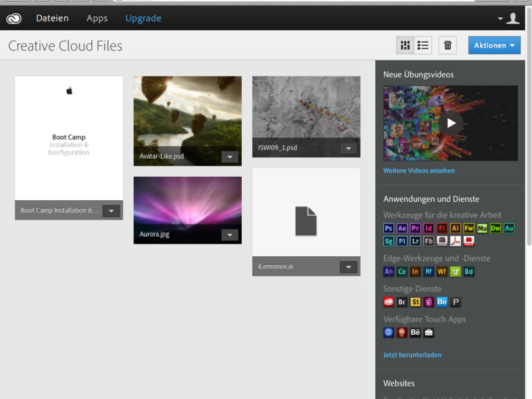Expand options for Boot Camp Installation file
The image size is (532, 399).
111,211
